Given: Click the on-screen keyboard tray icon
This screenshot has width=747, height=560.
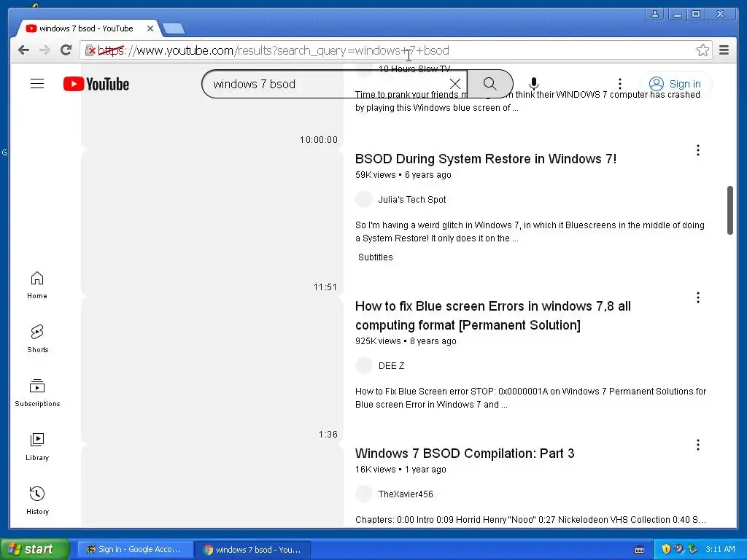Looking at the screenshot, I should point(639,550).
